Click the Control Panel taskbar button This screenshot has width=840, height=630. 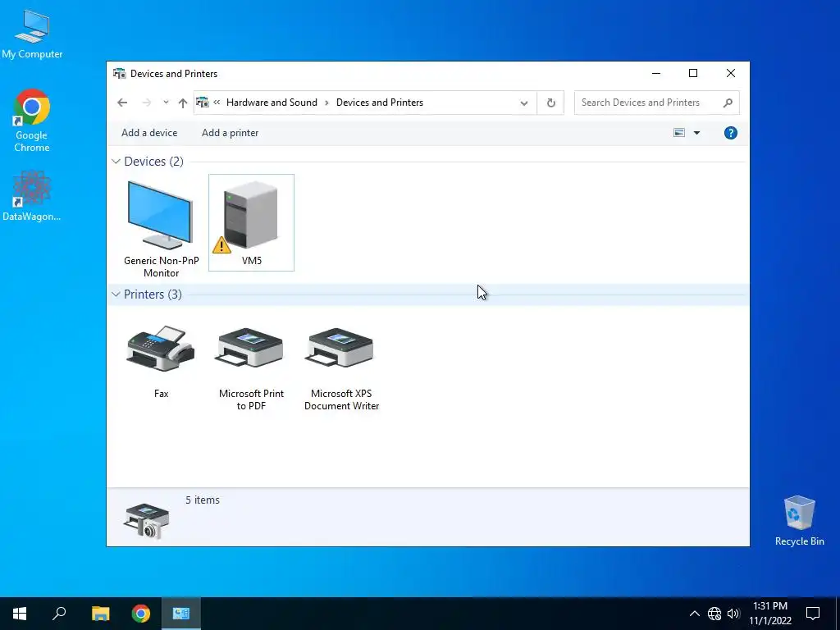tap(181, 614)
